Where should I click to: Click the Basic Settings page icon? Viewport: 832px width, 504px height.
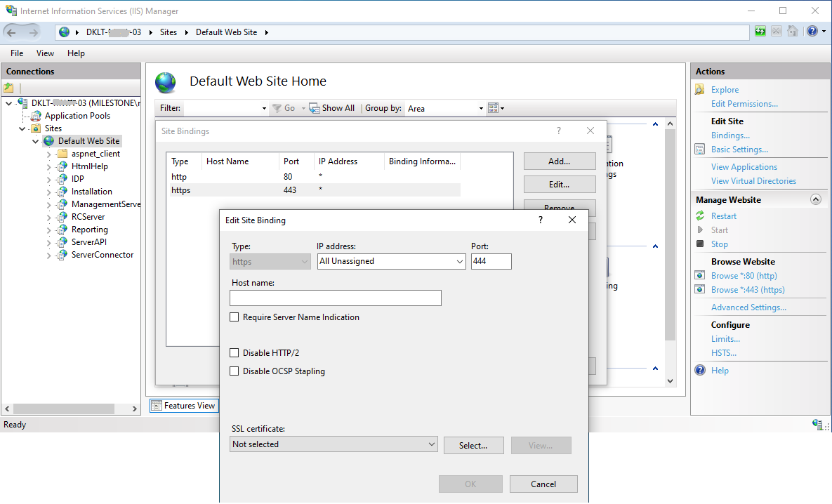700,150
